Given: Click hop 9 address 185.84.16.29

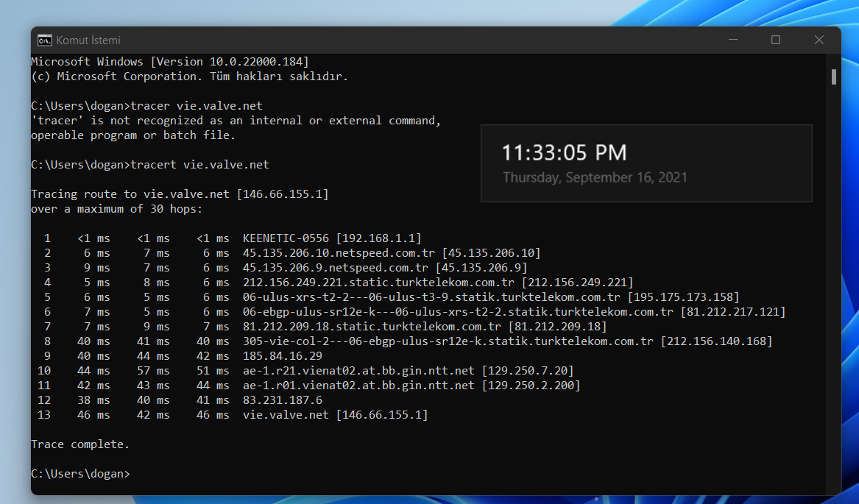Looking at the screenshot, I should click(283, 356).
